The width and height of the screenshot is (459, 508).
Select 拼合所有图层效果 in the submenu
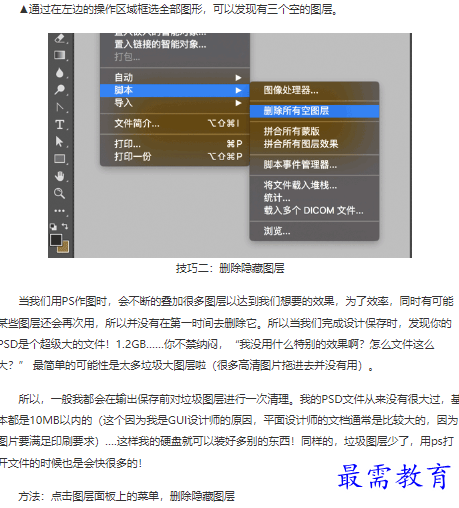coord(314,144)
